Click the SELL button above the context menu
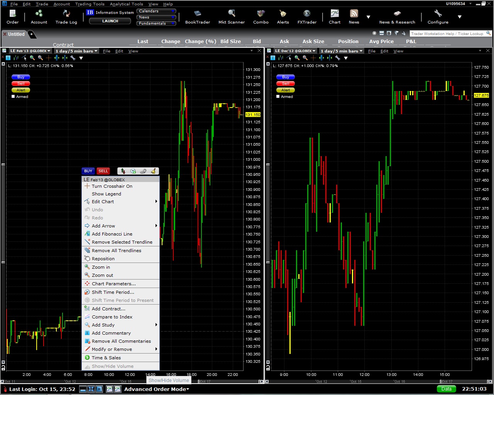 pos(103,171)
